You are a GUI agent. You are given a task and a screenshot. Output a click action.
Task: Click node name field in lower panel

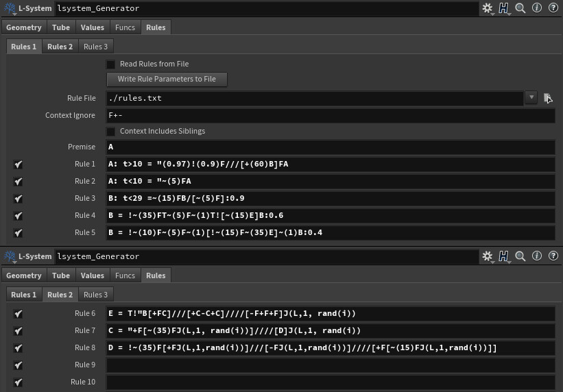(267, 256)
